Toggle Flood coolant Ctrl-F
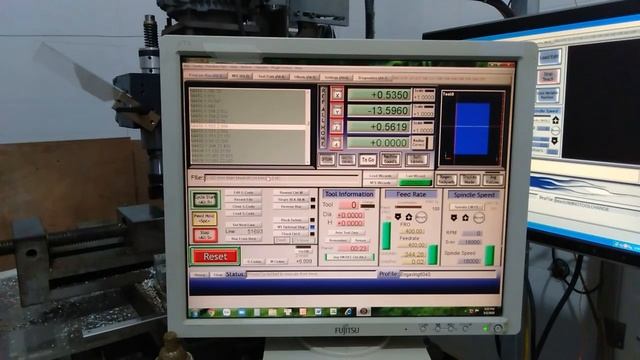The width and height of the screenshot is (640, 360). [291, 233]
